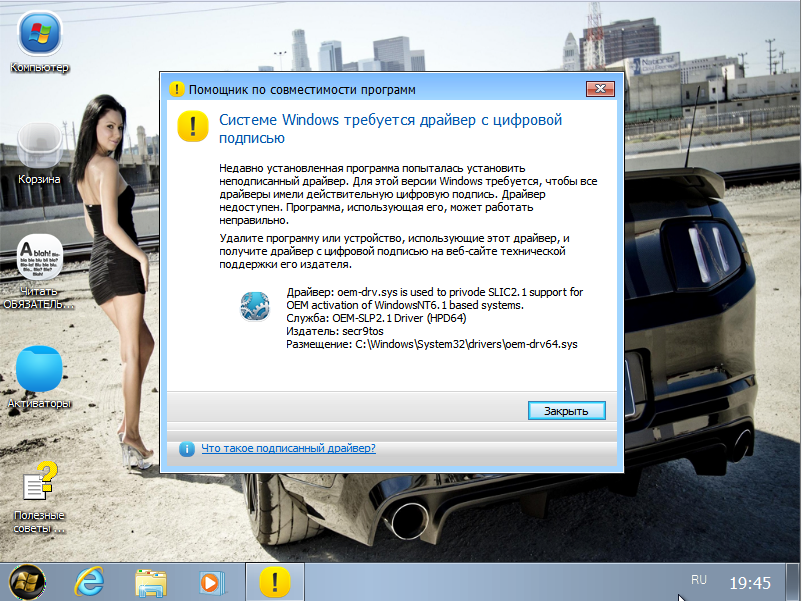Launch Internet Explorer from the taskbar

89,582
